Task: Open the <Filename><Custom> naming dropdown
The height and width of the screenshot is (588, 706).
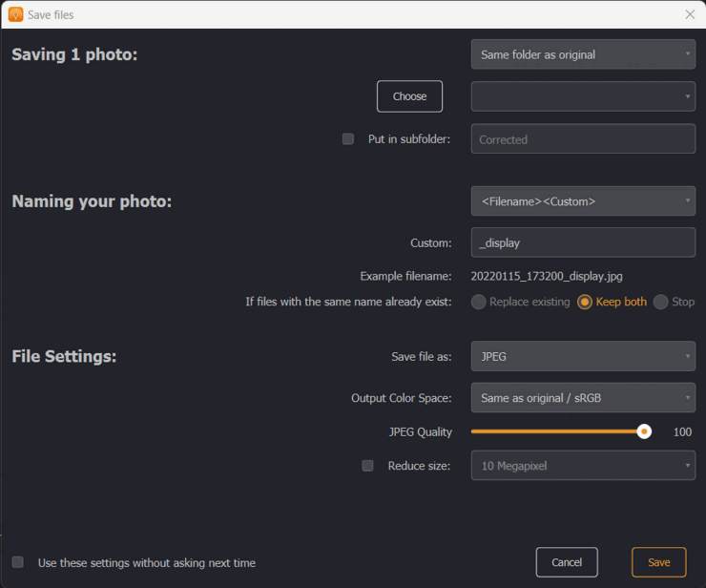Action: [583, 201]
